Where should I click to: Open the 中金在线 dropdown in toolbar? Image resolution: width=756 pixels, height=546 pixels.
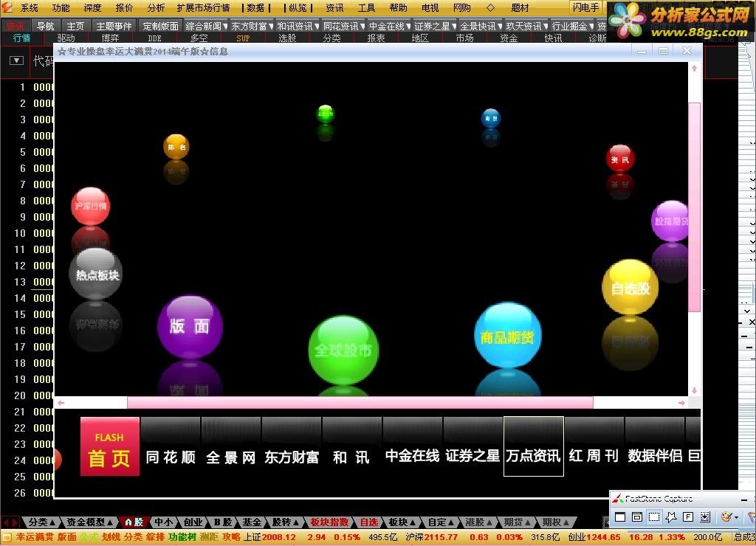click(390, 26)
